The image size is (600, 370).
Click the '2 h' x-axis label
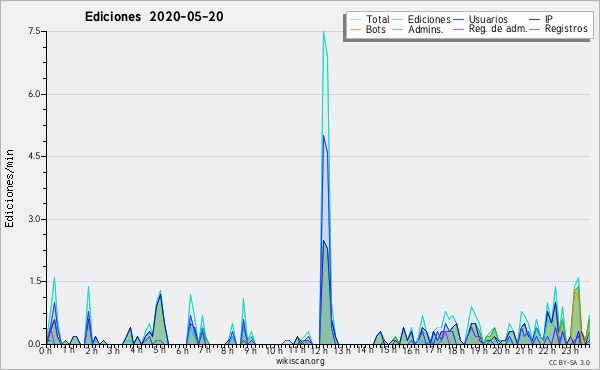(91, 351)
